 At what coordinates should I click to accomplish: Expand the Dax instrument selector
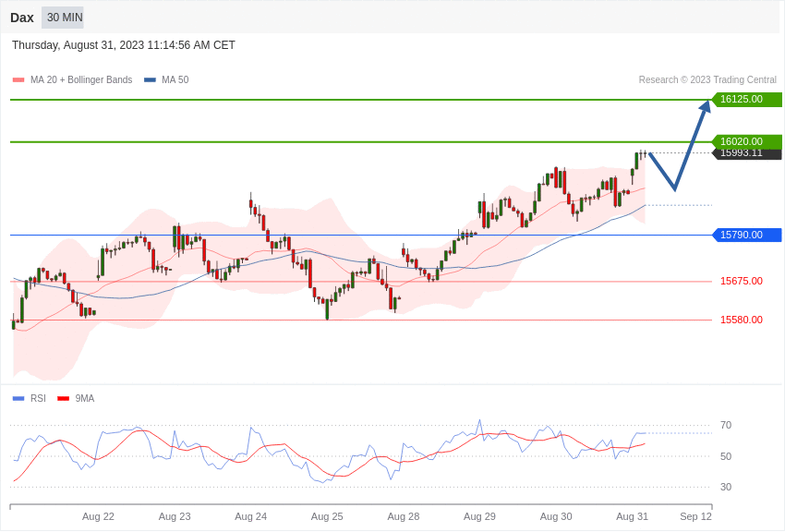21,18
